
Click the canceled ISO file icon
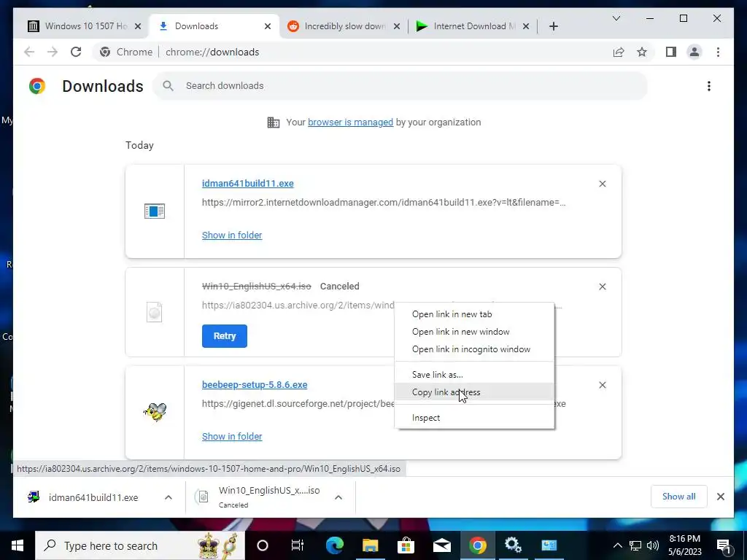pos(155,312)
